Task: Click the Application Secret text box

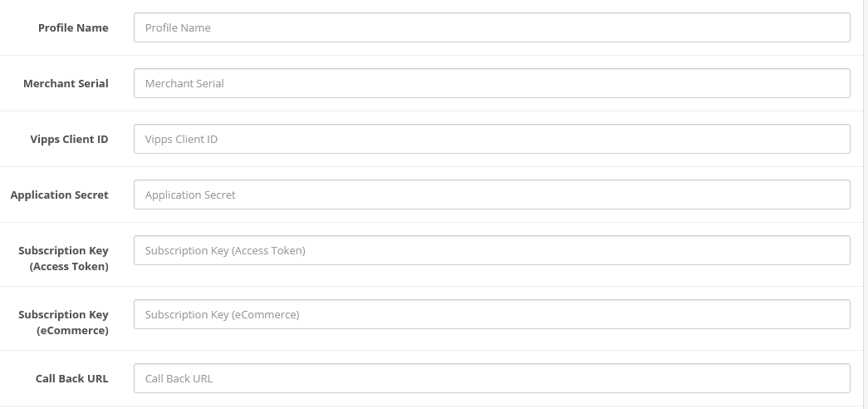Action: click(x=492, y=195)
